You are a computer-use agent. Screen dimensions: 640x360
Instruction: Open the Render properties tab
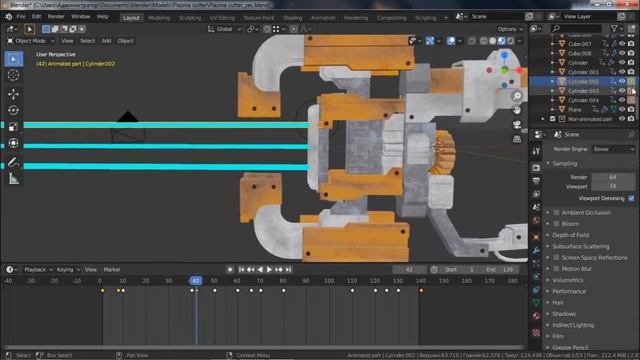[536, 167]
